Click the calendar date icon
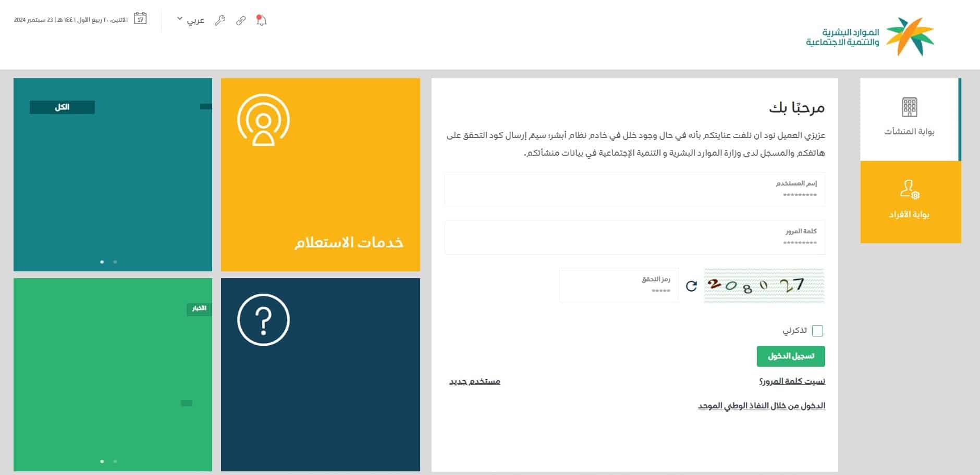This screenshot has width=980, height=475. coord(140,19)
